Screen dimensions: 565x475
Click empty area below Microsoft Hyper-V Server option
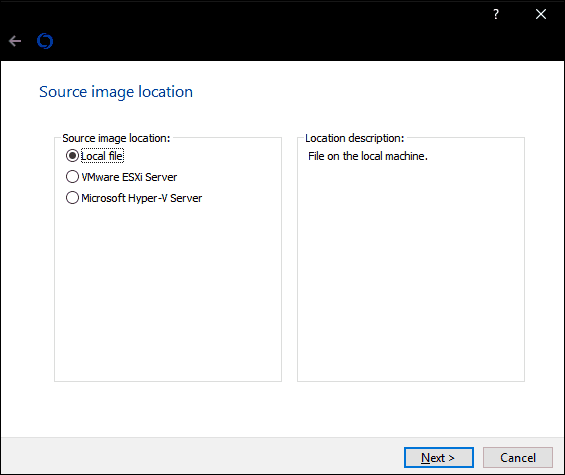[168, 288]
